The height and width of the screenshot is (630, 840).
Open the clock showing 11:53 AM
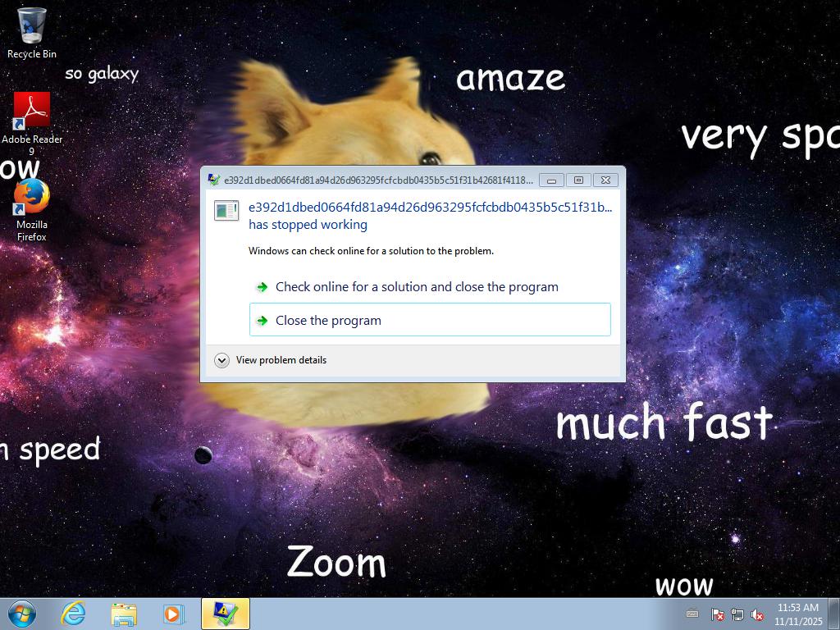[797, 614]
